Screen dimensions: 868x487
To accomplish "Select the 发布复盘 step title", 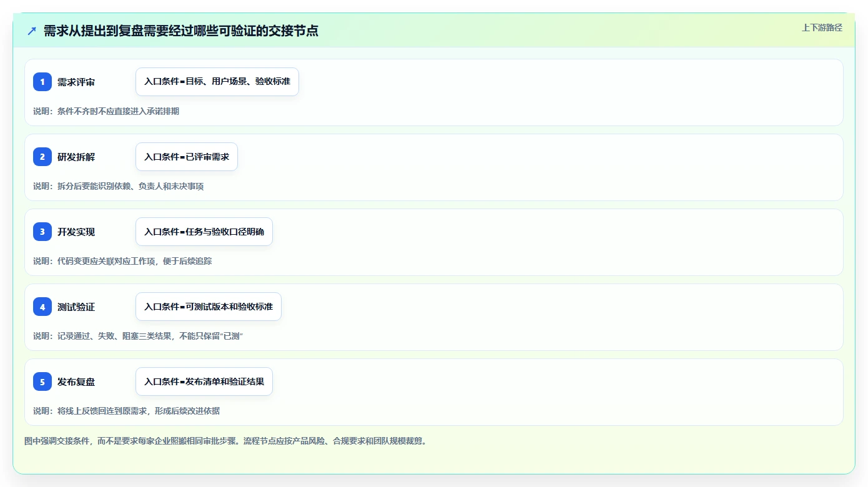I will (x=76, y=381).
